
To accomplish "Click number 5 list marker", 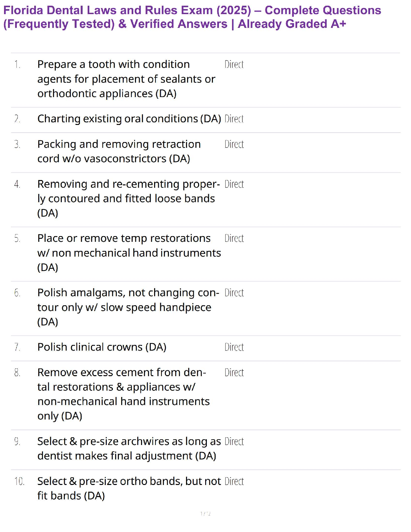I will click(17, 238).
